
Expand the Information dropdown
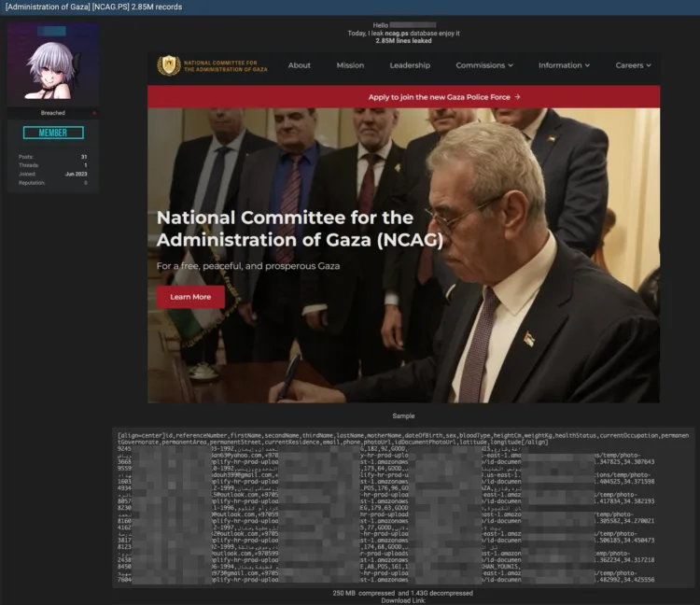(x=565, y=65)
